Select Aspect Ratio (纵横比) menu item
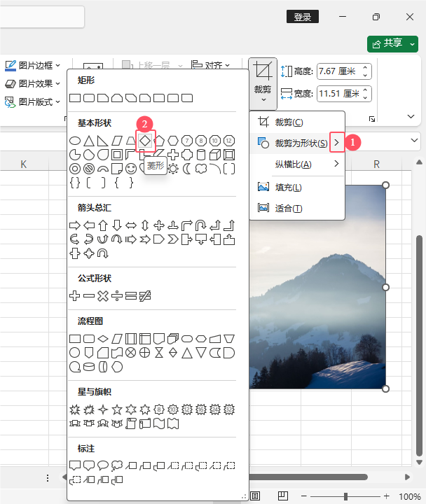426x504 pixels. coord(297,164)
